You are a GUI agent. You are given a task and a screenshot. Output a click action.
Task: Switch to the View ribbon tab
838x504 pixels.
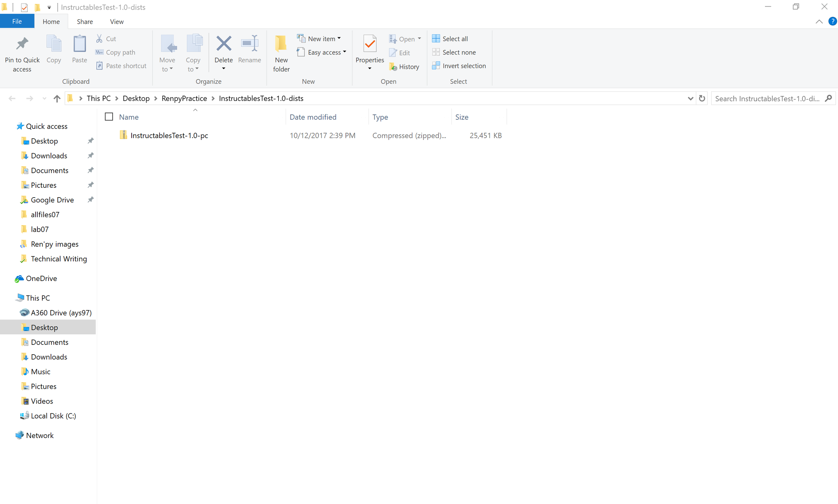pyautogui.click(x=117, y=21)
